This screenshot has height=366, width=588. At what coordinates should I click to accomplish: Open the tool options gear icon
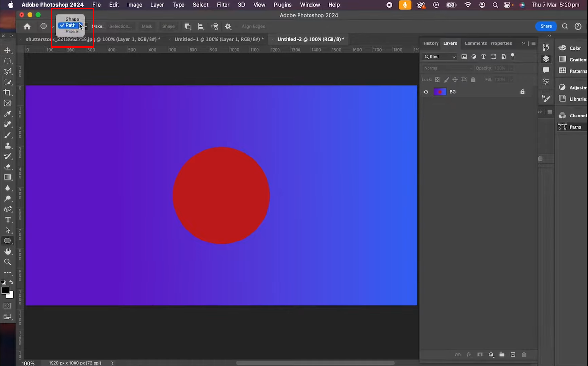pyautogui.click(x=228, y=27)
